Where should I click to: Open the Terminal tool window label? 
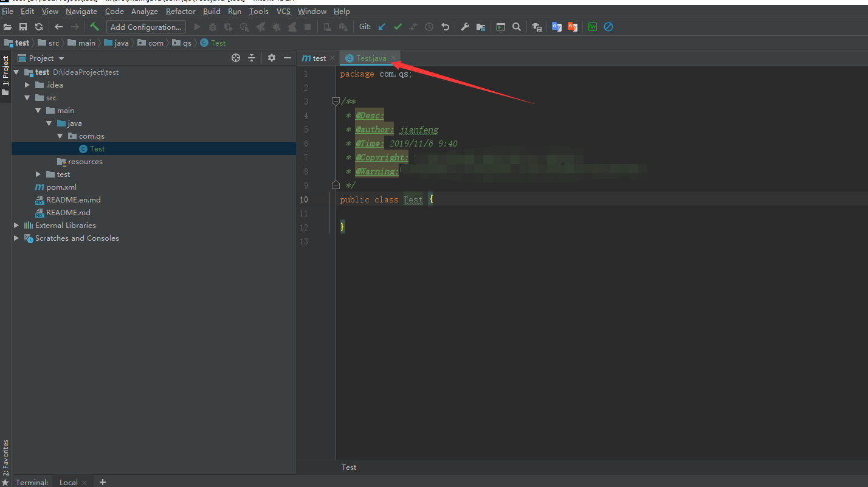(x=32, y=482)
